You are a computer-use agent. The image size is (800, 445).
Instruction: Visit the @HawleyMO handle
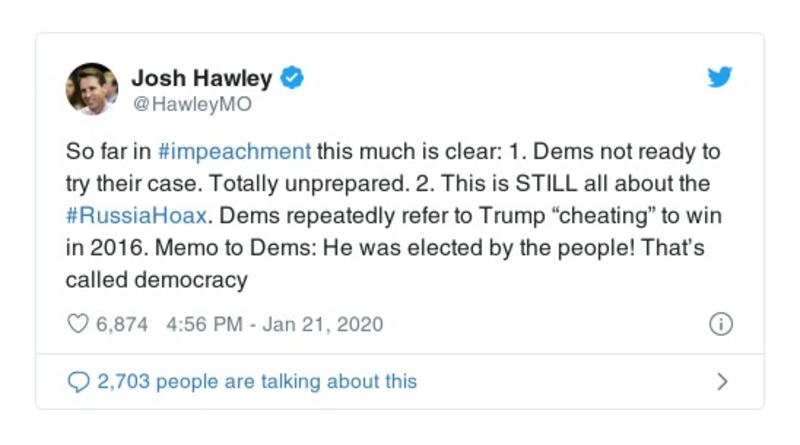192,103
